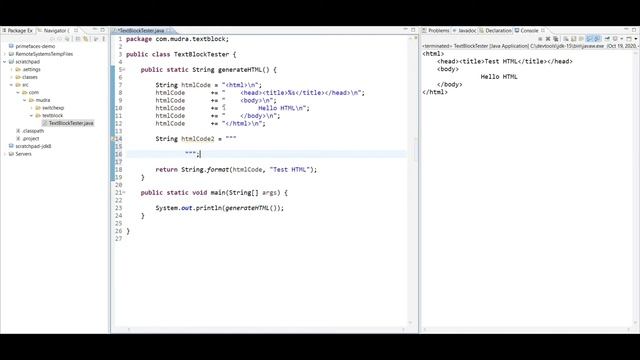Collapse the main method fold marker

(x=124, y=193)
